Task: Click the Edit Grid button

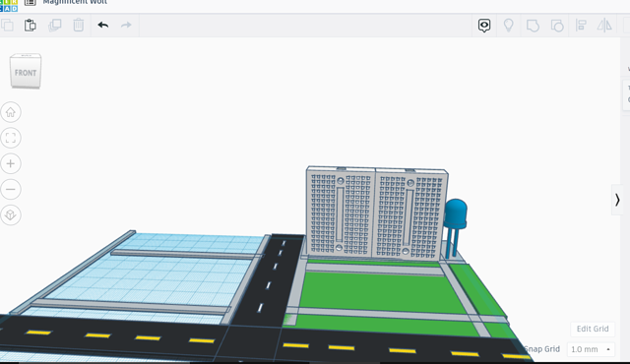Action: point(593,329)
